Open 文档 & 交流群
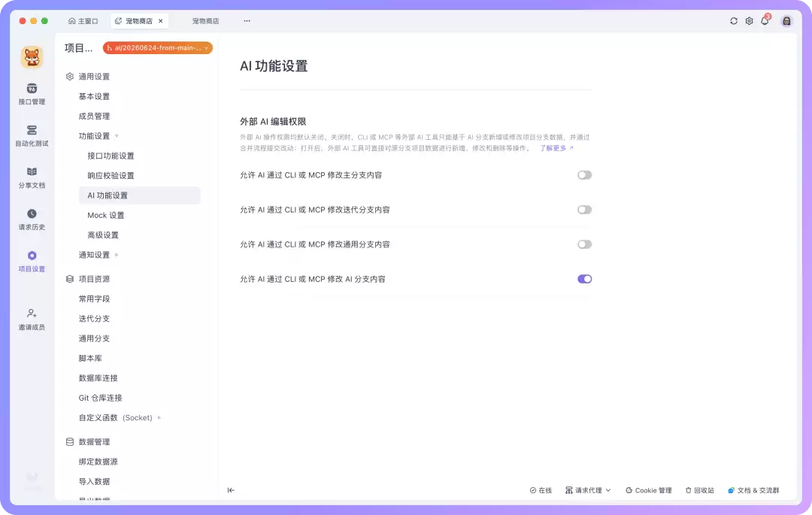Image resolution: width=812 pixels, height=515 pixels. pos(753,490)
